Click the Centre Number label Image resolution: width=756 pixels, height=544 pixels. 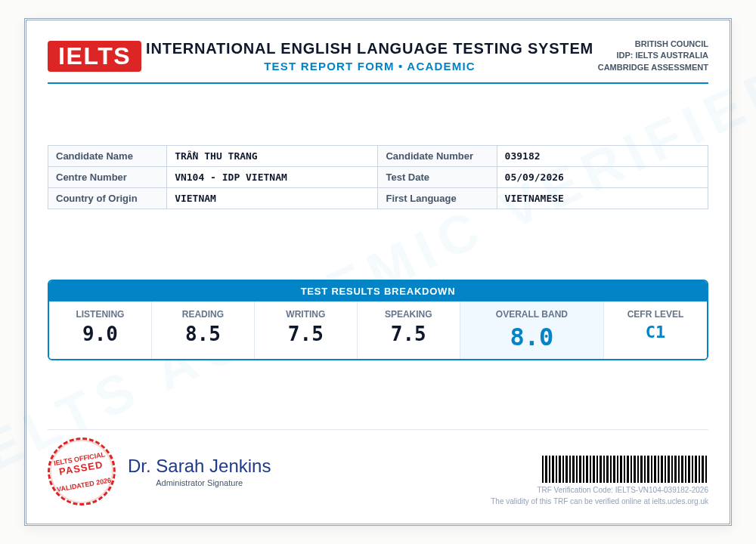point(91,178)
